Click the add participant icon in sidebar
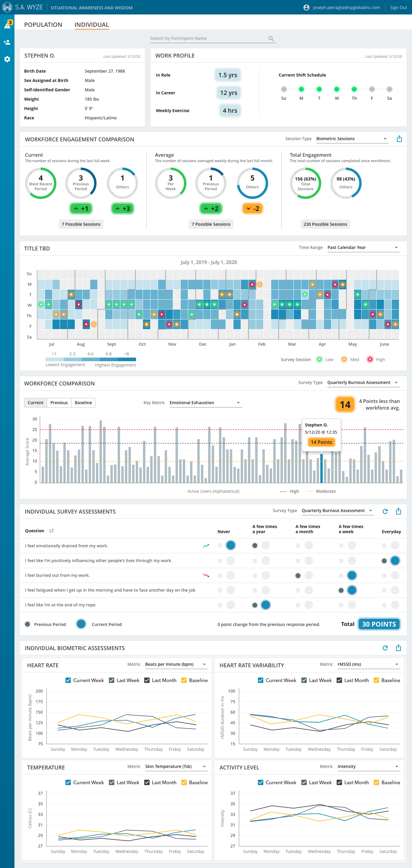The width and height of the screenshot is (412, 868). click(x=7, y=42)
